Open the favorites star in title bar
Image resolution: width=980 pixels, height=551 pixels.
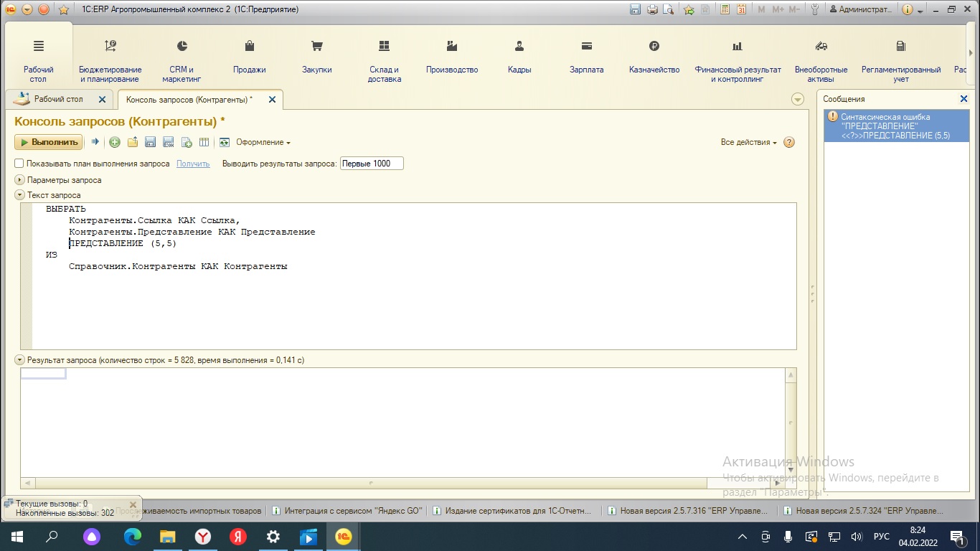point(64,9)
